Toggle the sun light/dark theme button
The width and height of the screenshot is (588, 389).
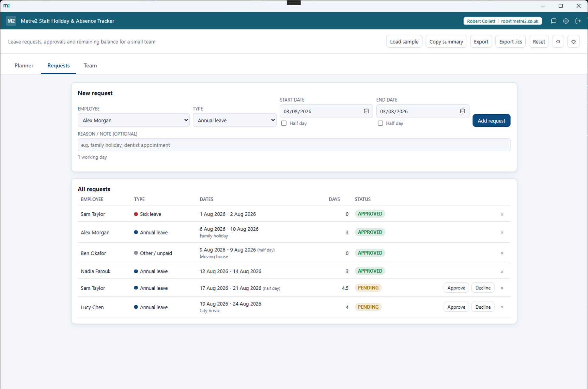[573, 41]
